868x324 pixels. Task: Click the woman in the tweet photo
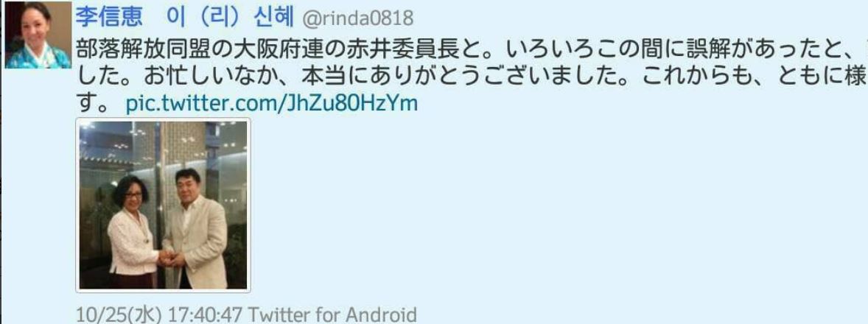(133, 231)
